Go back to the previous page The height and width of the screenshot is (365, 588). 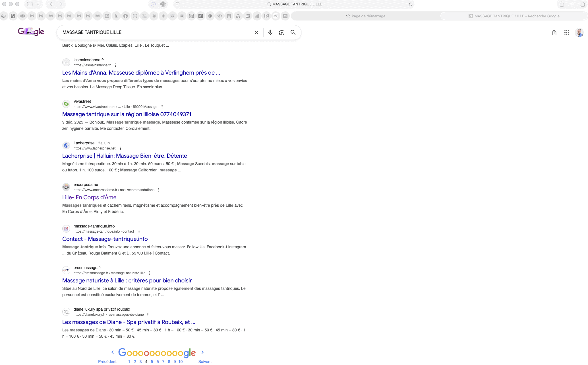(51, 4)
